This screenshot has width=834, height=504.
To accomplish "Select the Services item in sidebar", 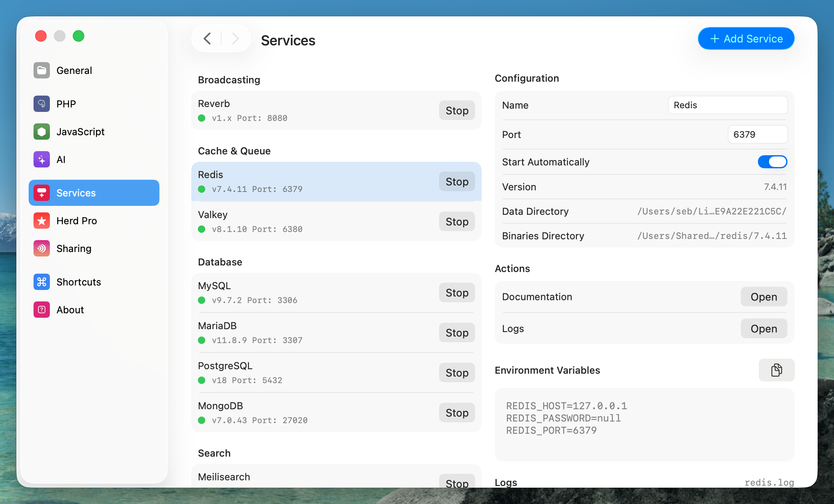I will (94, 193).
